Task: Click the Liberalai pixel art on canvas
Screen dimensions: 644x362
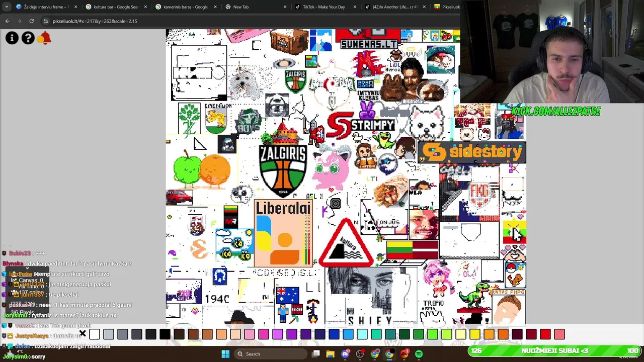Action: click(283, 233)
